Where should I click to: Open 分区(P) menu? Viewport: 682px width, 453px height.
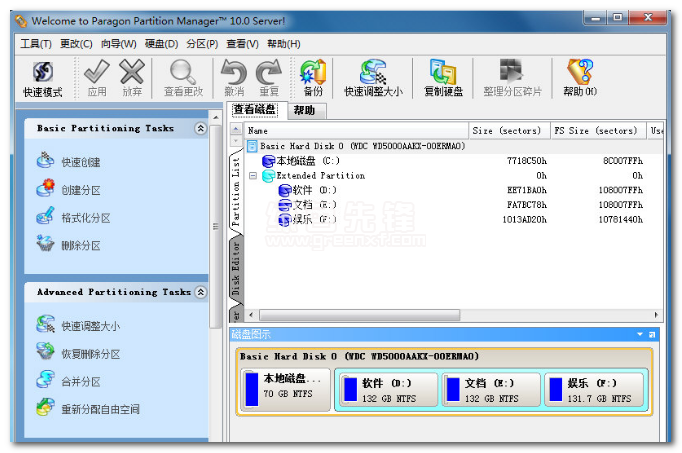[x=202, y=44]
